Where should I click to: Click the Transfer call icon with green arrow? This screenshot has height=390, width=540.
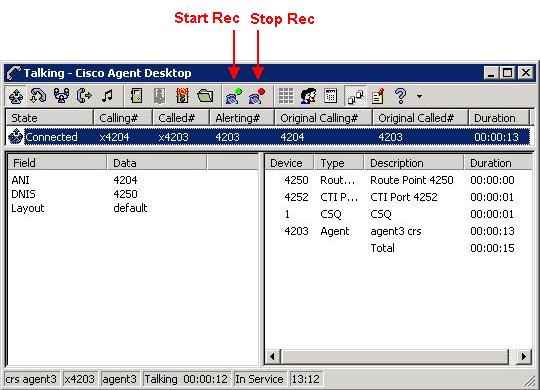(x=84, y=96)
